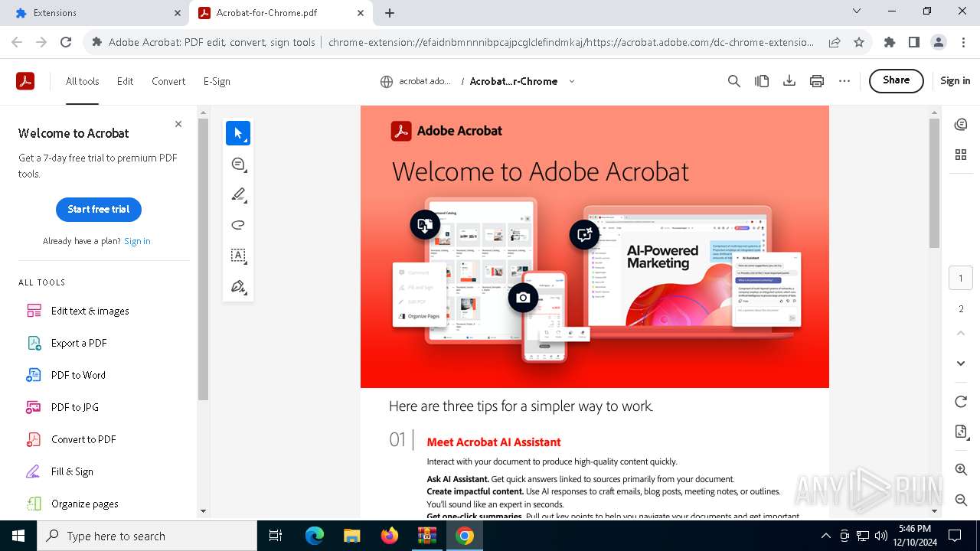Open the page thumbnails grid icon
Screen dimensions: 980x551
click(x=961, y=155)
